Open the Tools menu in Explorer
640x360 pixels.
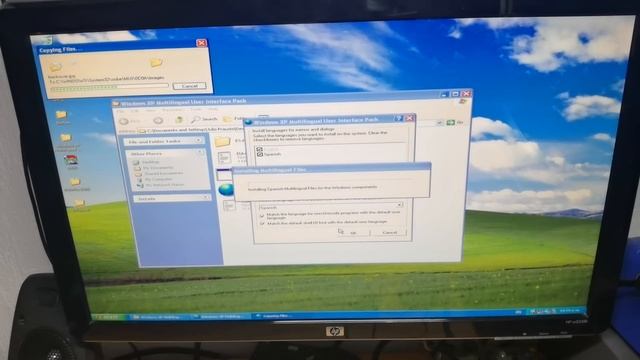196,109
